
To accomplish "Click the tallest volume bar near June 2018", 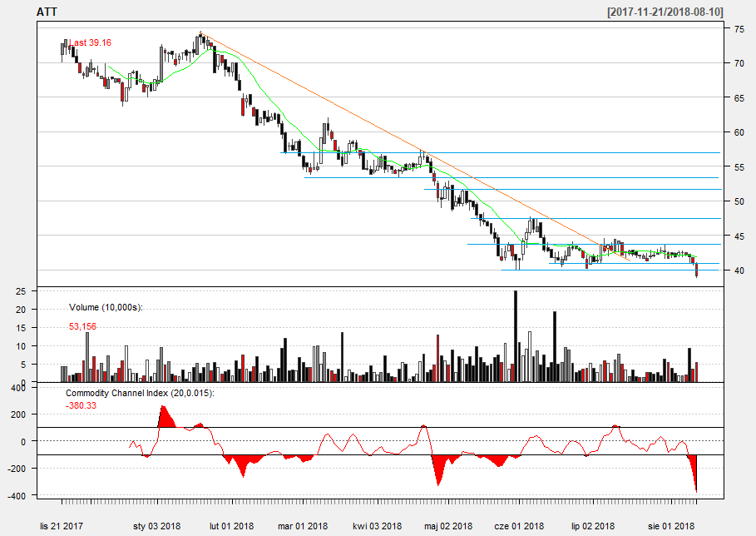I will point(516,336).
